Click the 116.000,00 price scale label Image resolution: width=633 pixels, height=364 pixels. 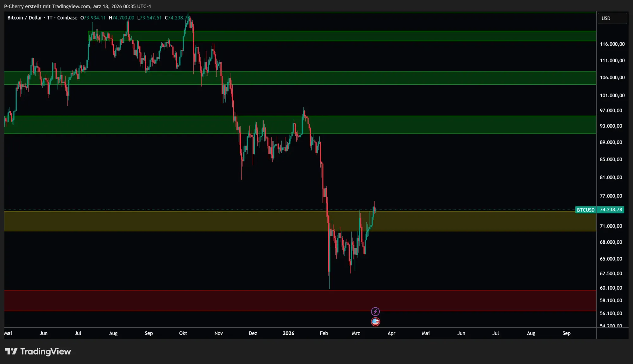(x=612, y=44)
